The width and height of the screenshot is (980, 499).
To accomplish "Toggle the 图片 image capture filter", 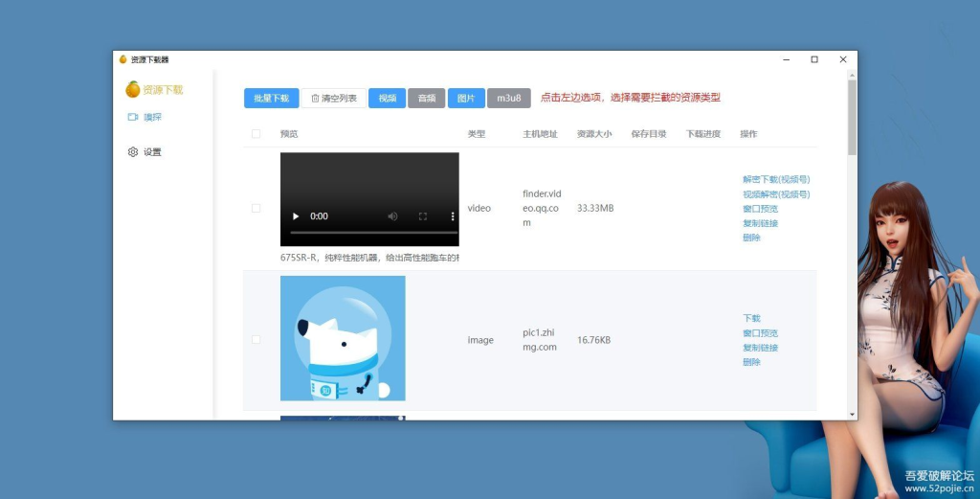I will pos(466,99).
